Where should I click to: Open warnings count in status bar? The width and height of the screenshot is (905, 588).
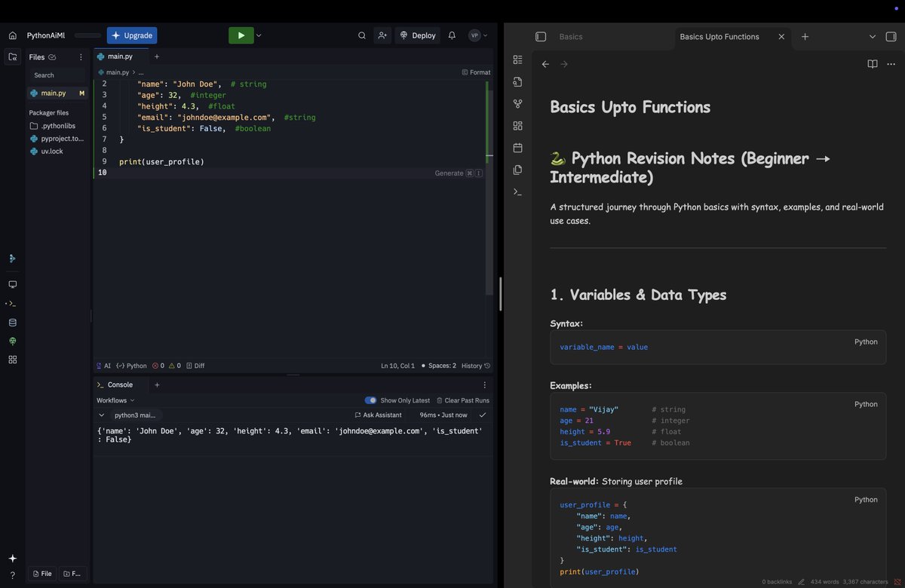[174, 366]
